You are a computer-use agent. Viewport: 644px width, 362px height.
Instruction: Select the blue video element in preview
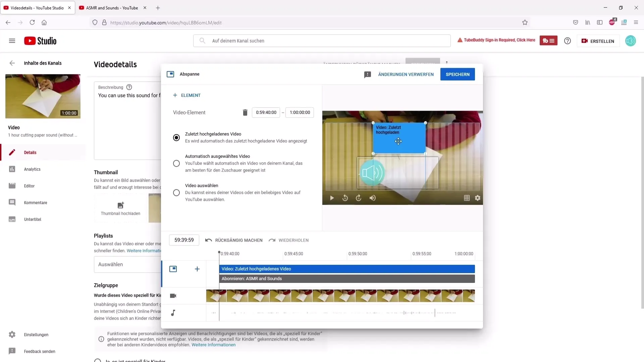pos(399,138)
